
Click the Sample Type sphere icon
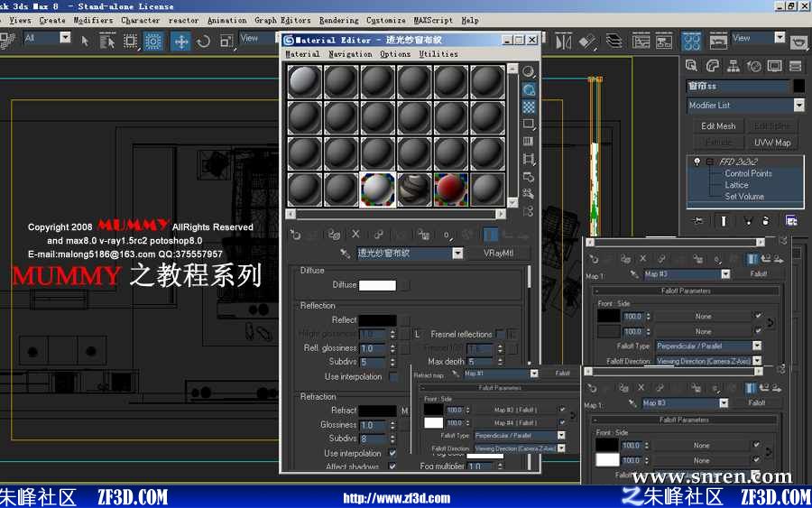(528, 71)
